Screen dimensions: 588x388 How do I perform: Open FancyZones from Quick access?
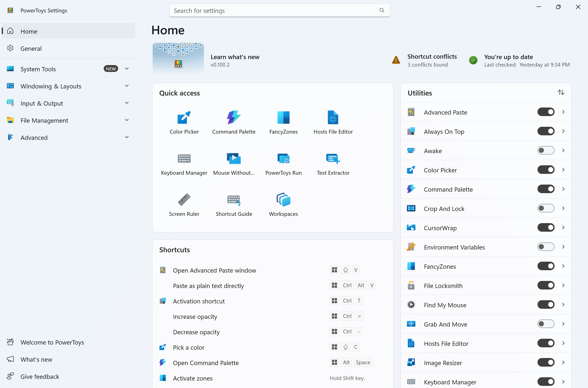tap(283, 122)
